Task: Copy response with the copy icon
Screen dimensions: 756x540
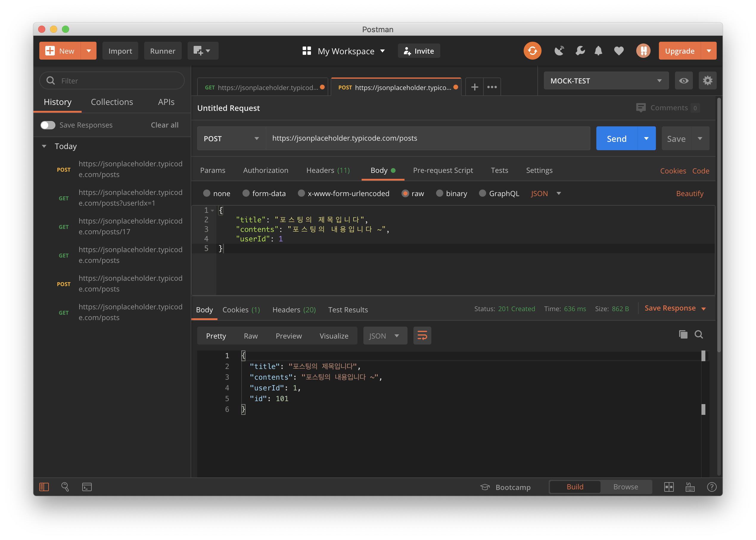Action: click(683, 334)
